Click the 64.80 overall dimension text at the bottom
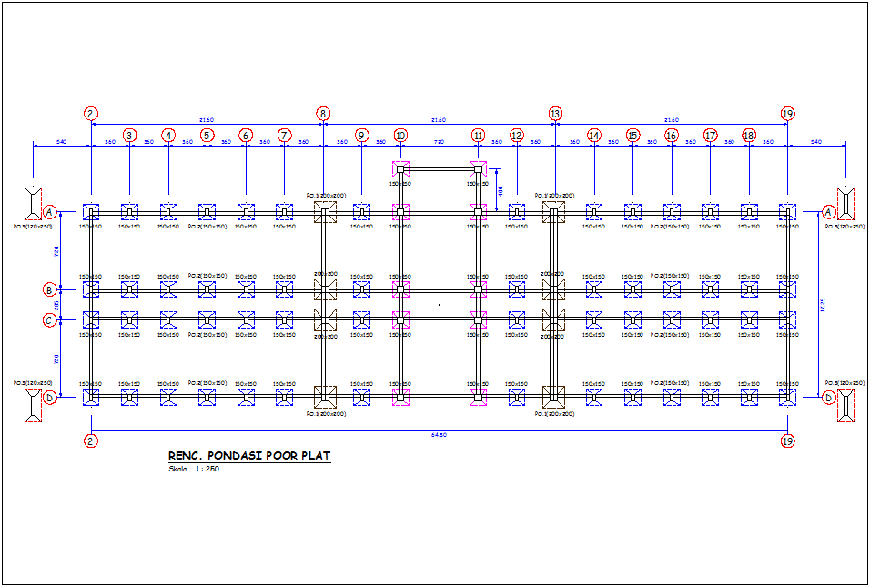 440,434
